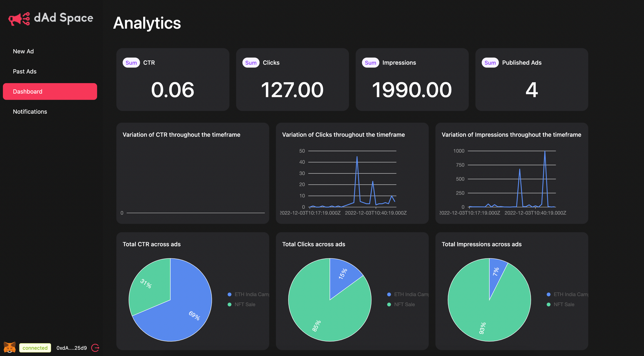Click the Analytics page heading

[147, 23]
